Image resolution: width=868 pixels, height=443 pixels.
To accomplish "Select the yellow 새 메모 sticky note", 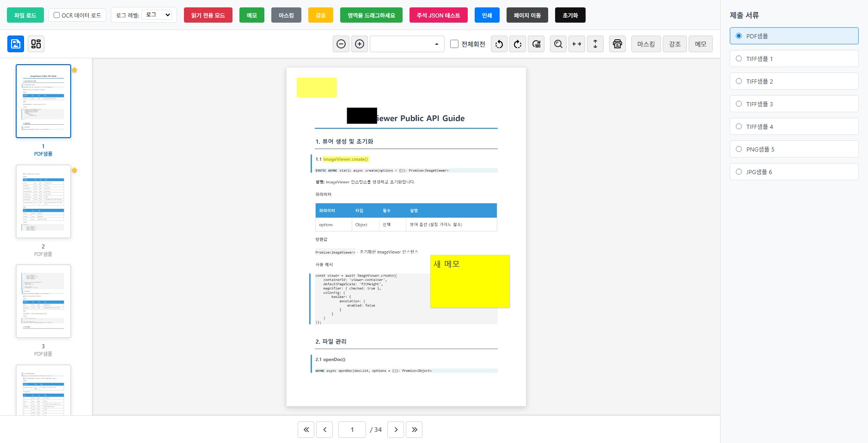I will coord(470,281).
